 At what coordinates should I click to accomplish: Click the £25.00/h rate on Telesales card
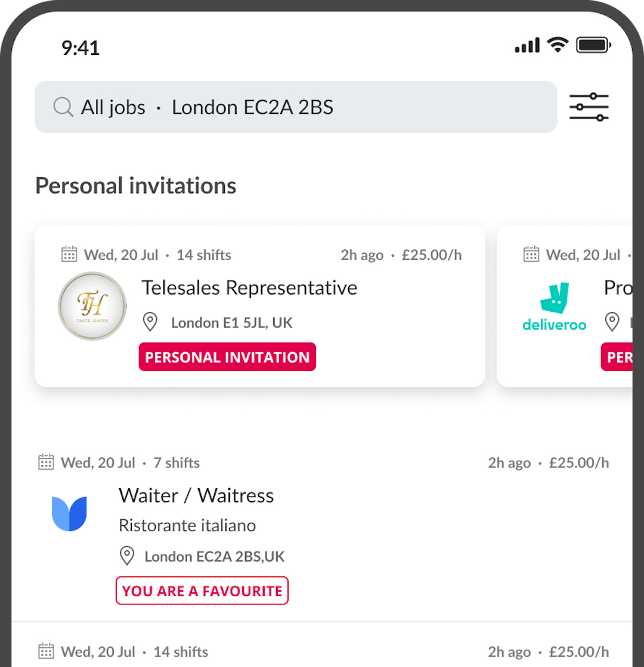tap(432, 255)
